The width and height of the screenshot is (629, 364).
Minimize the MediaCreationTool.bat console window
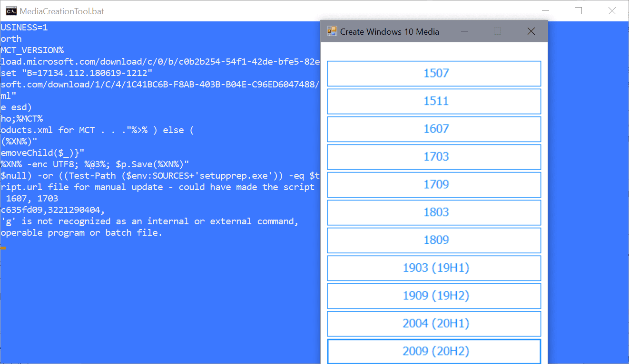point(546,10)
